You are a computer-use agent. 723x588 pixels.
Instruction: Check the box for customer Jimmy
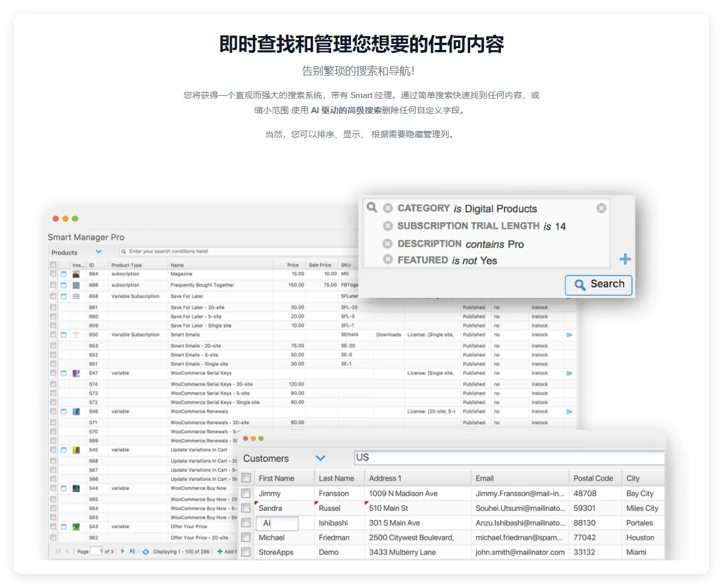click(x=246, y=494)
